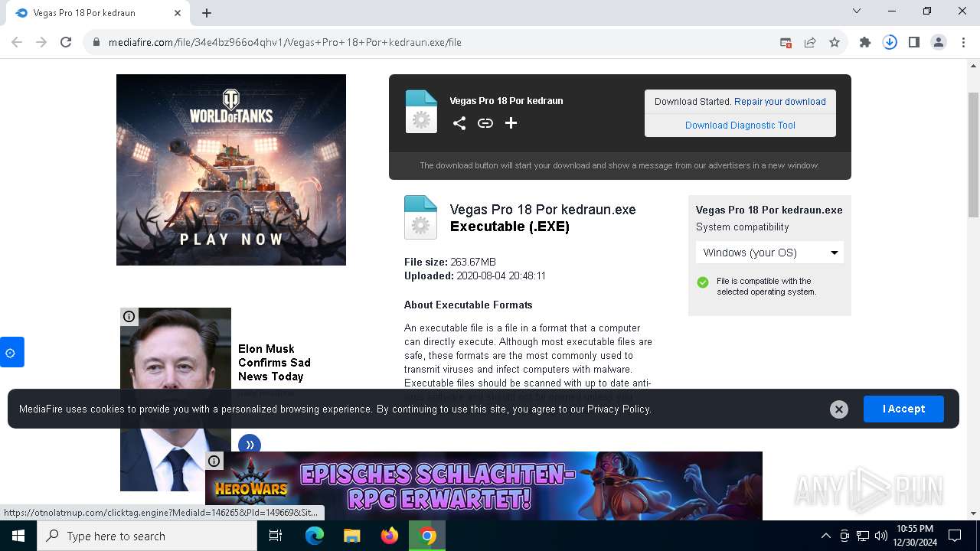Viewport: 980px width, 551px height.
Task: Click 'System compatibility' label
Action: coord(742,227)
